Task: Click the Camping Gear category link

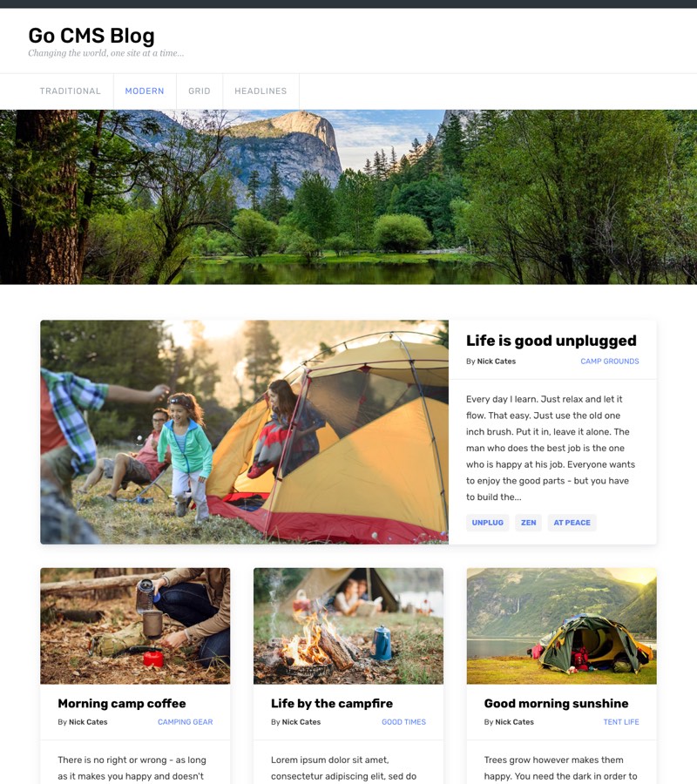Action: [x=185, y=722]
